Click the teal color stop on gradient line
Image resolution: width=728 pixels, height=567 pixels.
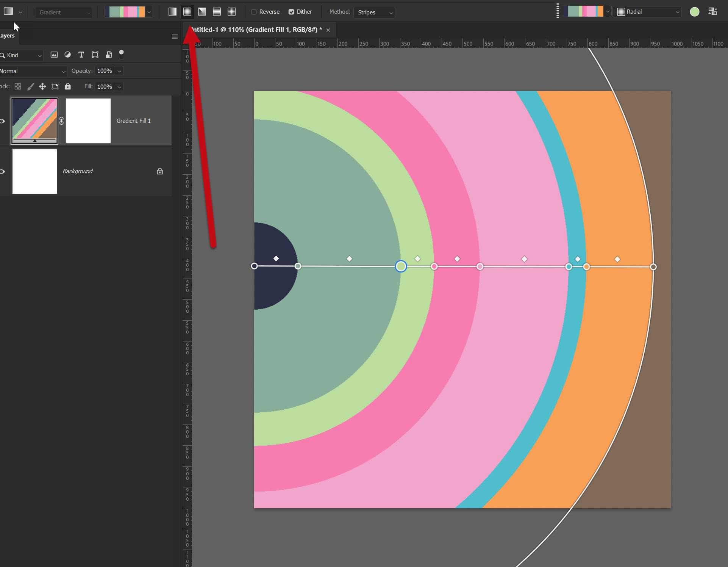[569, 266]
